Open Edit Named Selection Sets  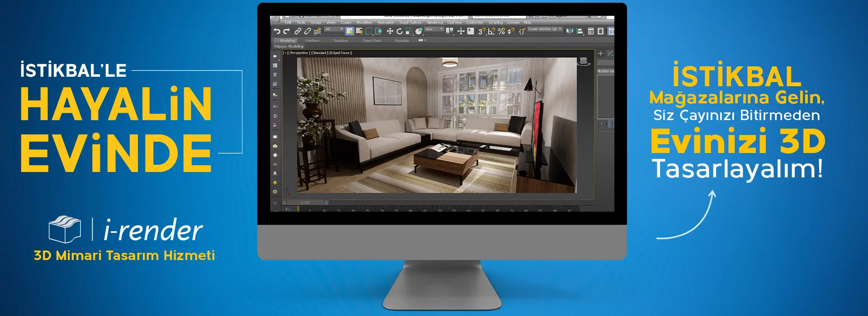tap(522, 31)
